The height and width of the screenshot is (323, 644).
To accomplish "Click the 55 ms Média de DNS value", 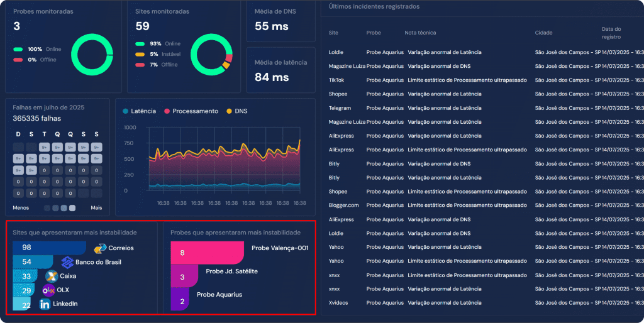I will click(x=272, y=26).
